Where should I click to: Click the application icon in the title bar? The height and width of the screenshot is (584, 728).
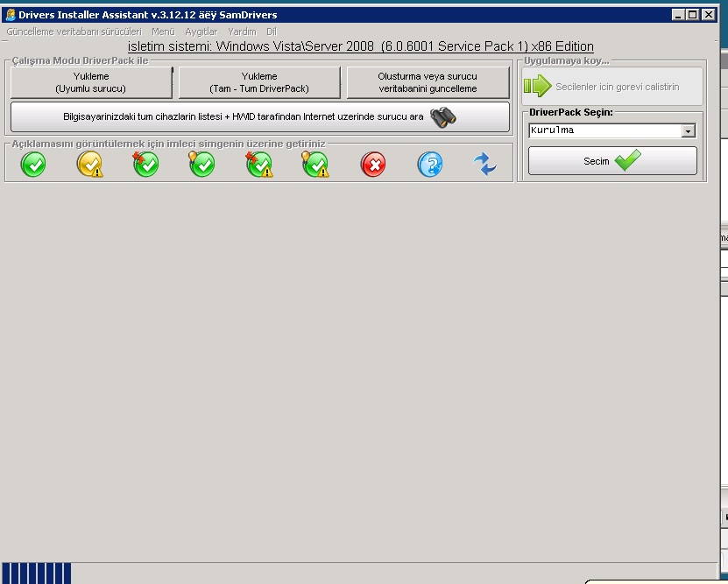coord(11,15)
